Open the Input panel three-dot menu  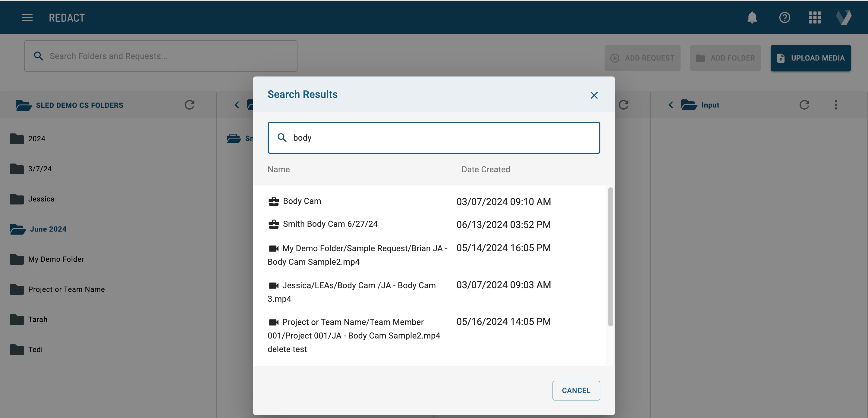(836, 105)
